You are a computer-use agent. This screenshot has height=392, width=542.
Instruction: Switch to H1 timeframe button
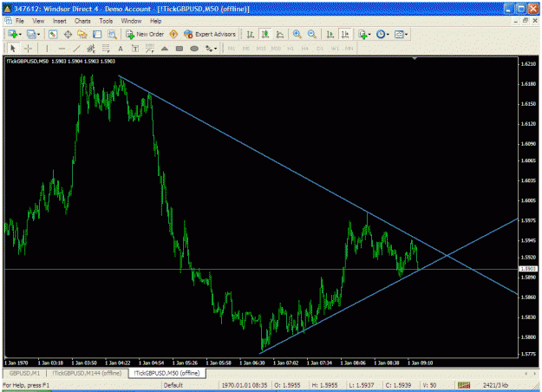point(291,49)
